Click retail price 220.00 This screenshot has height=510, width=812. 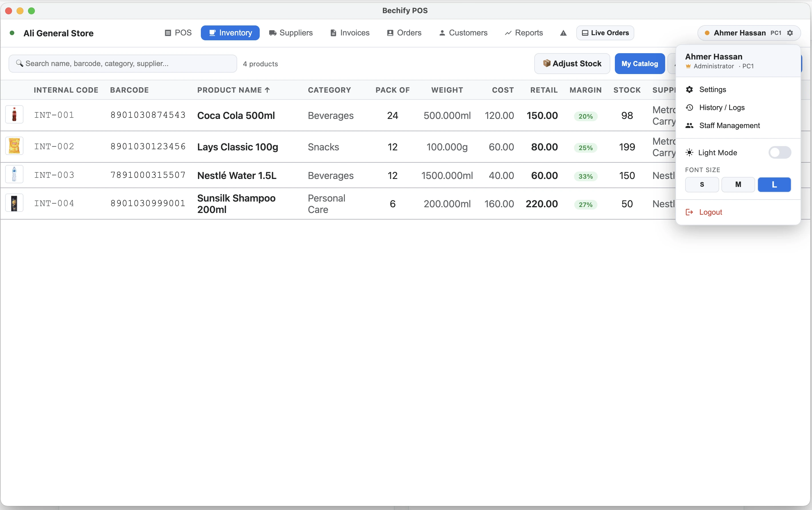click(542, 204)
